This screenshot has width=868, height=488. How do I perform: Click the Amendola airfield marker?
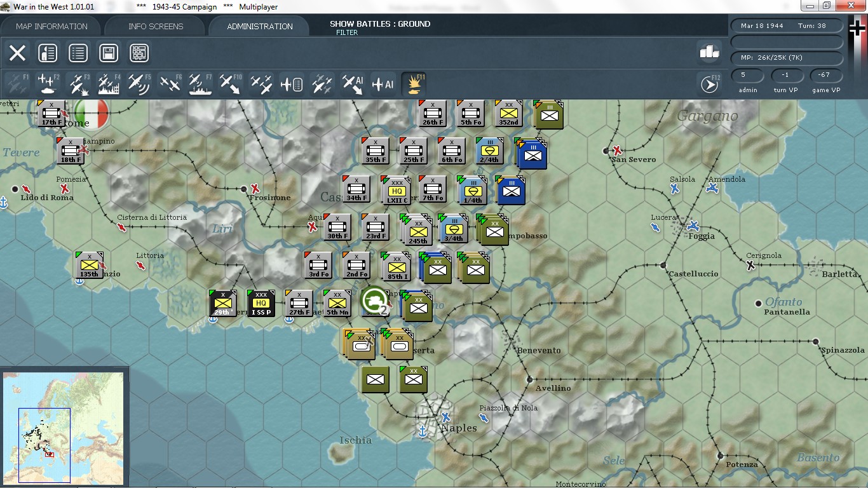[712, 189]
